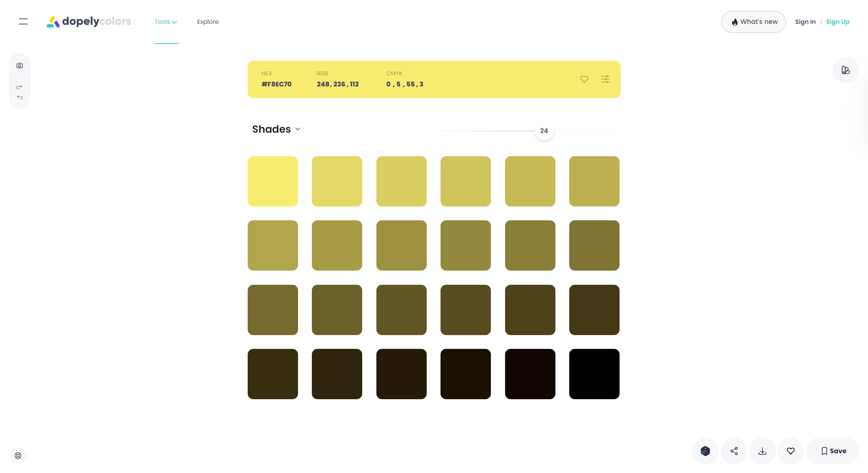This screenshot has height=473, width=868.
Task: Select the brightest yellow first swatch
Action: click(x=273, y=181)
